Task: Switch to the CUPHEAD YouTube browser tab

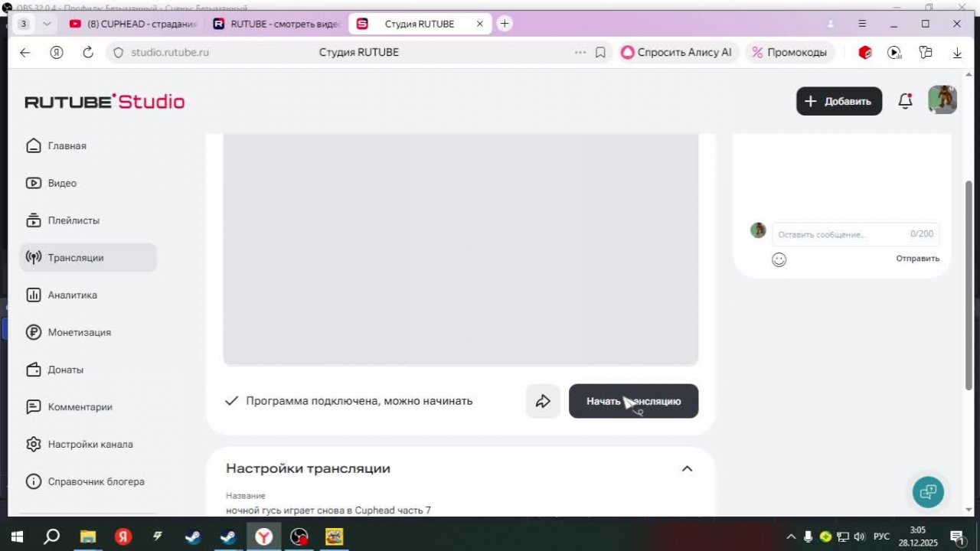Action: 132,24
